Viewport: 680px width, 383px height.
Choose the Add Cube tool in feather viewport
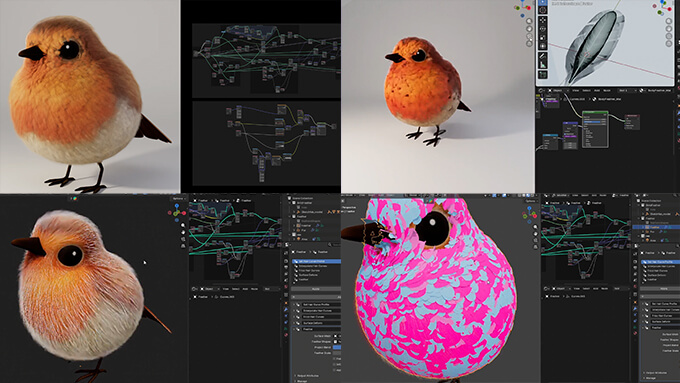pos(543,75)
